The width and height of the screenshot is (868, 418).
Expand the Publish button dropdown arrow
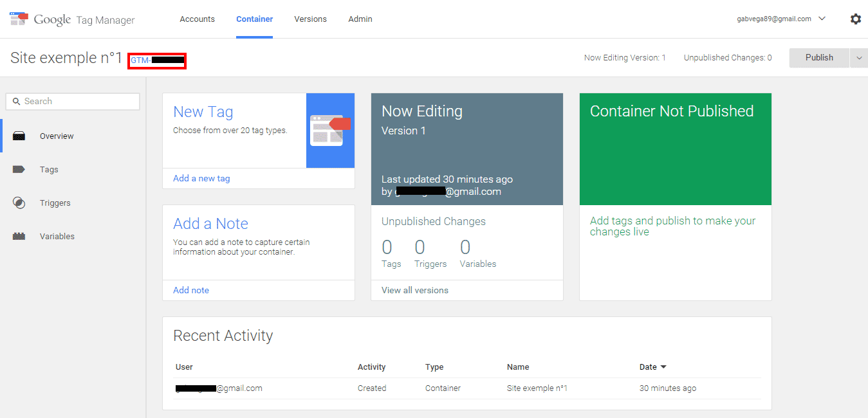[859, 58]
